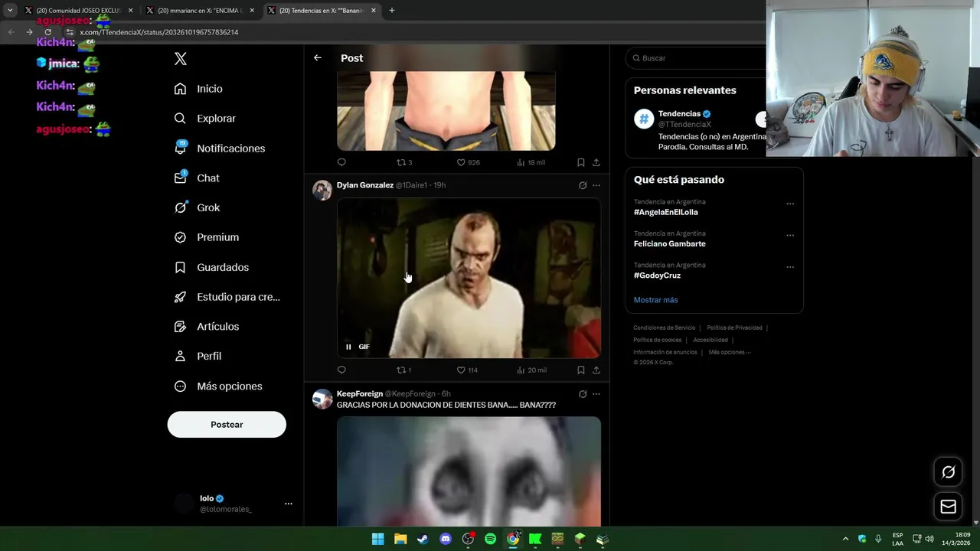980x551 pixels.
Task: Open Artículos in sidebar
Action: 206,327
